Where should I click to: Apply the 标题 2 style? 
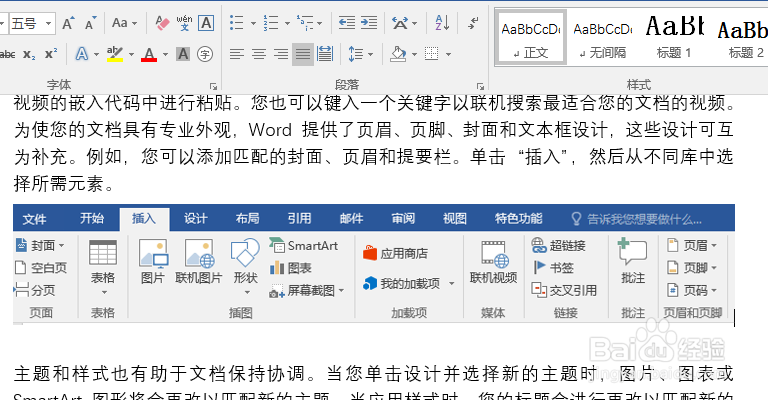pos(742,38)
